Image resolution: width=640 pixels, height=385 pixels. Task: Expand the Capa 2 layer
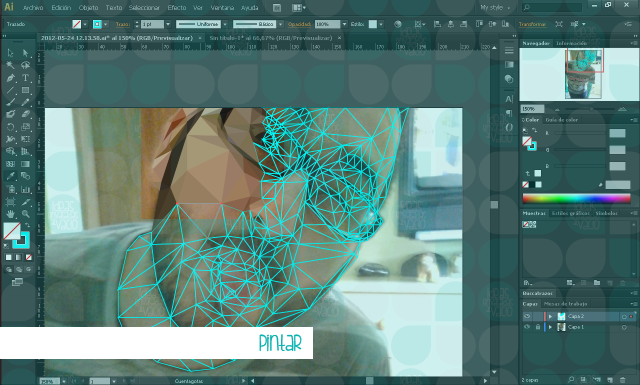(550, 316)
